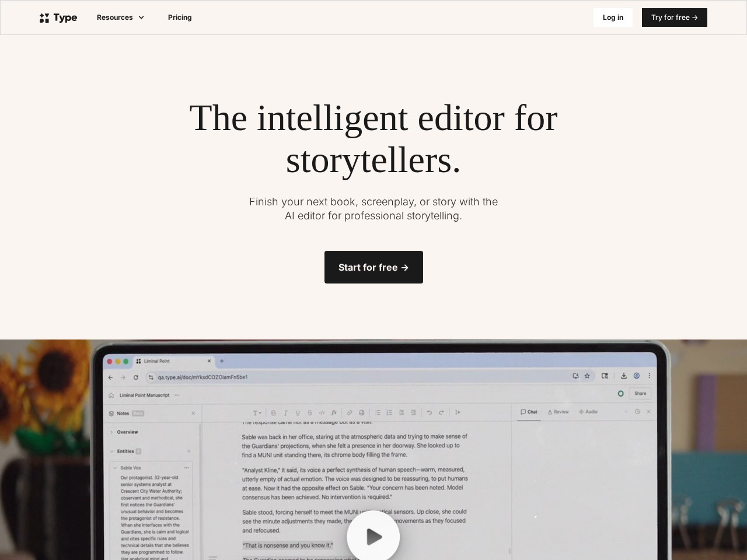The image size is (747, 560).
Task: Click the browser back arrow in the video preview
Action: [x=110, y=377]
